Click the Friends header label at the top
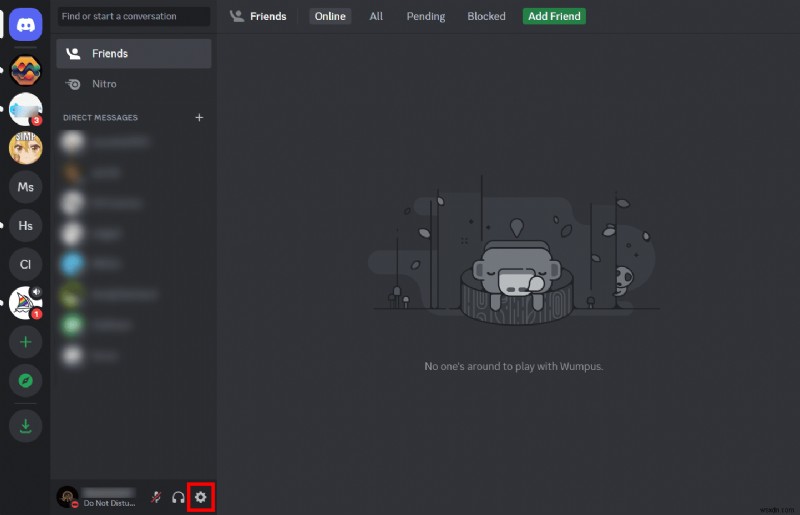Screen dimensions: 800x515 click(x=268, y=16)
